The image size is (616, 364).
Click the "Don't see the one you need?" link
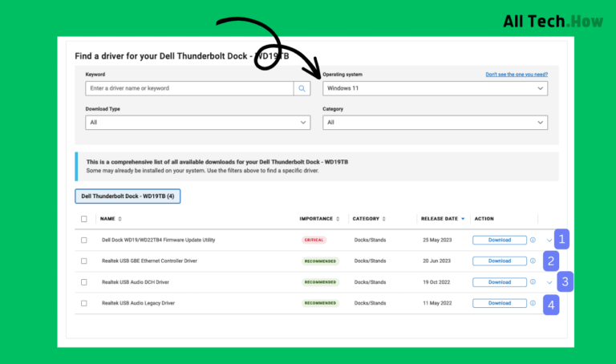click(x=517, y=75)
